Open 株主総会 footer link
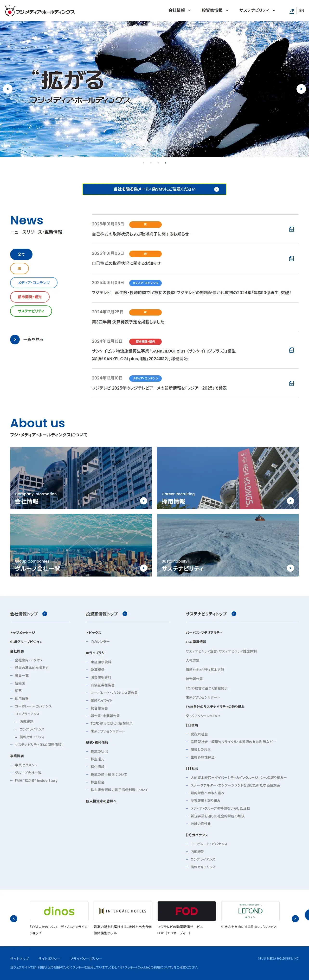The image size is (309, 980). [97, 782]
